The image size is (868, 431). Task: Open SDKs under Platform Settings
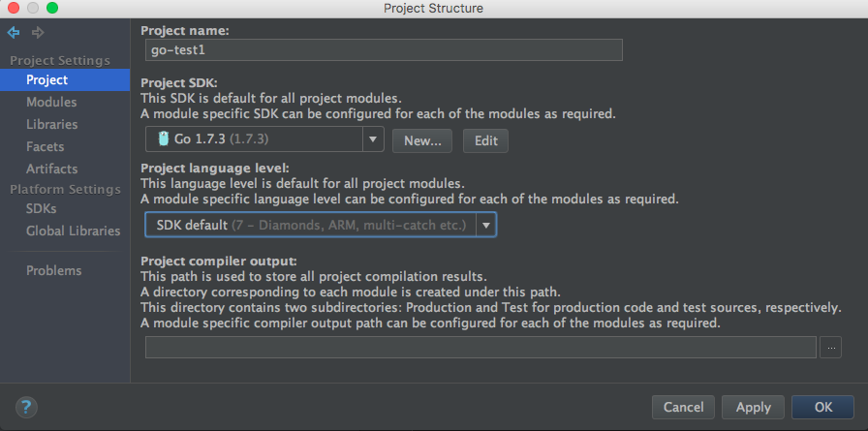(x=41, y=208)
